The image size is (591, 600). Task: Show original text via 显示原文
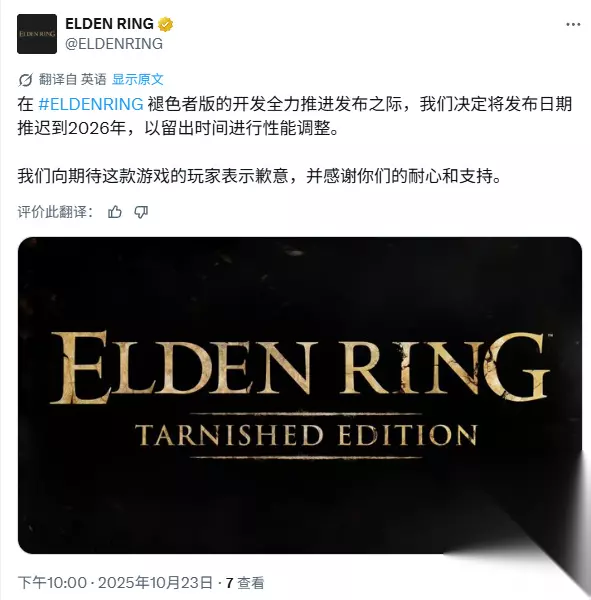[x=138, y=80]
